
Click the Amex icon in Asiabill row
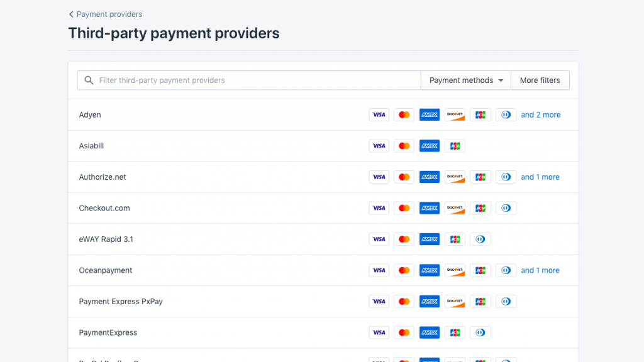click(x=430, y=146)
